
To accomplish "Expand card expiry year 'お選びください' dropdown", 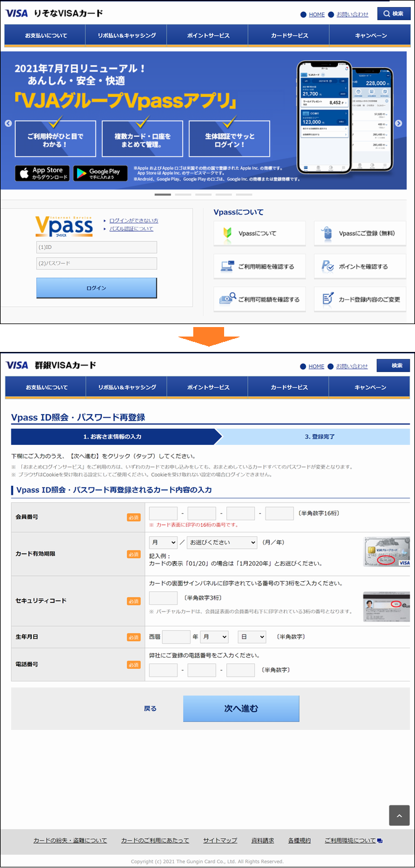I will tap(222, 543).
